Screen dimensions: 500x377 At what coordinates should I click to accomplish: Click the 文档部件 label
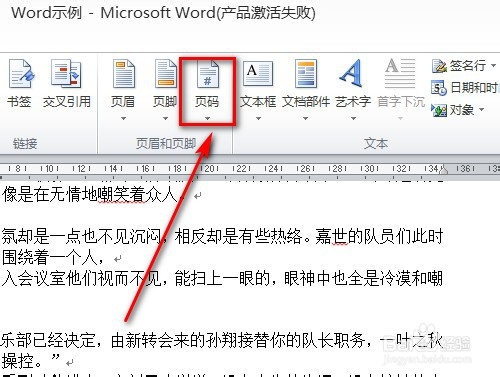point(306,102)
